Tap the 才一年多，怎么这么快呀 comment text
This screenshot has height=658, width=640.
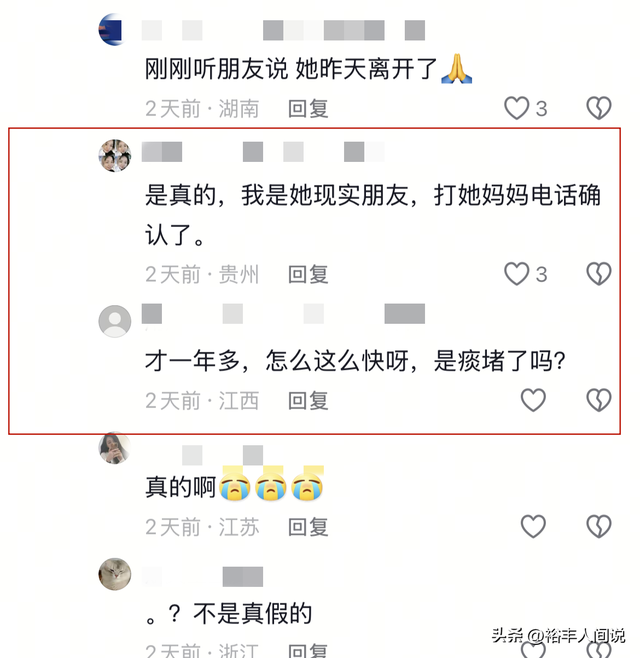(x=355, y=360)
